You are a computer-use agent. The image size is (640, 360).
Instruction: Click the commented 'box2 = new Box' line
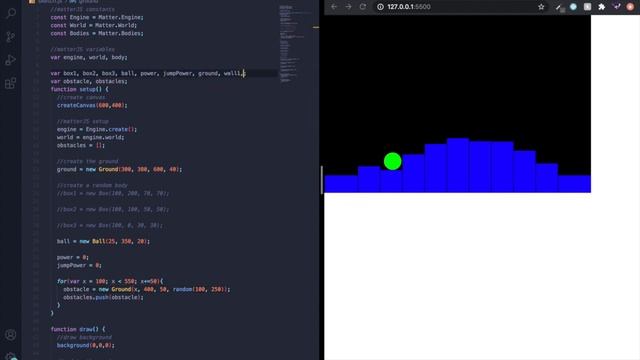click(x=113, y=209)
